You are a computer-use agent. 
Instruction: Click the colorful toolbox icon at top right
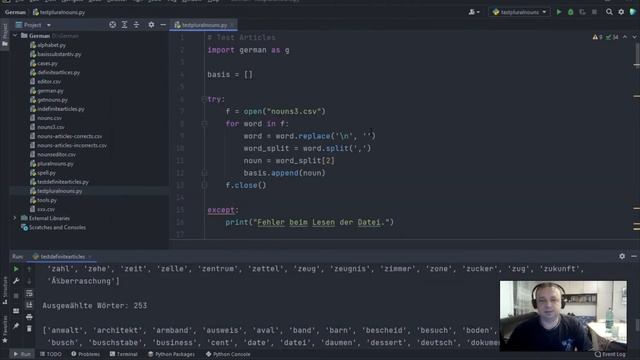(633, 12)
